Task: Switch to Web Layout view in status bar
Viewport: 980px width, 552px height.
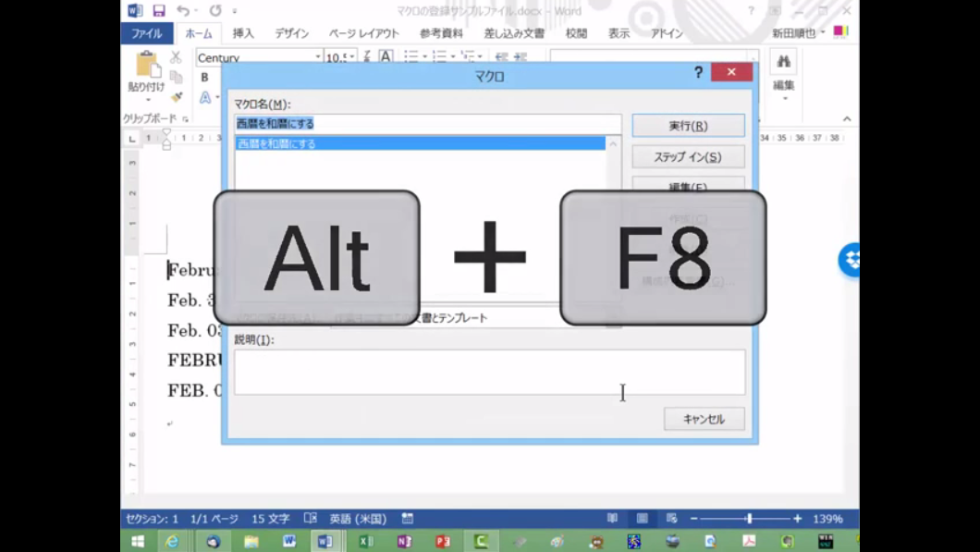Action: pyautogui.click(x=672, y=519)
